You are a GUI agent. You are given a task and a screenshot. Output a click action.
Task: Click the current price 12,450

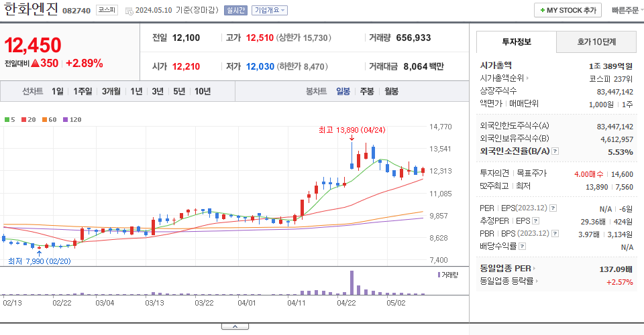(x=33, y=45)
